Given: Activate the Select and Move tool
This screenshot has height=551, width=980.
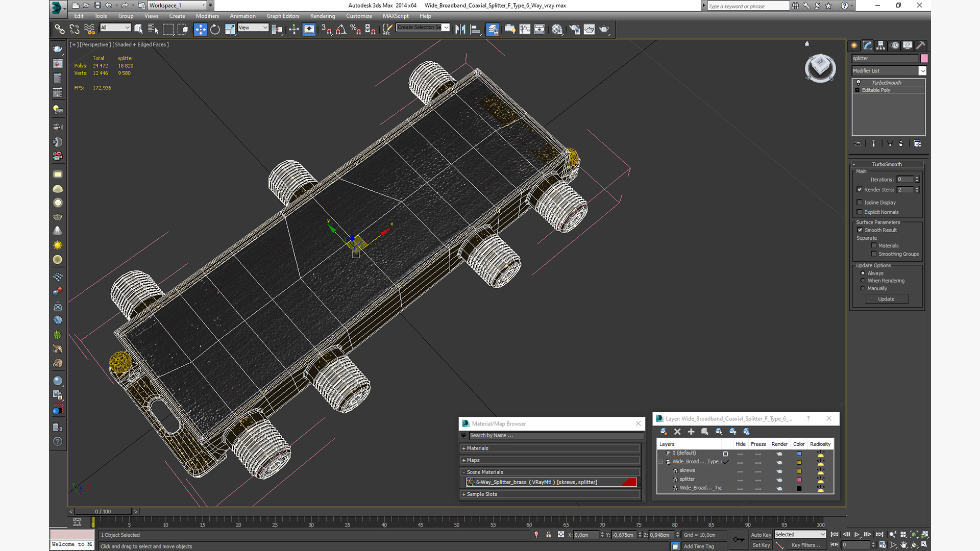Looking at the screenshot, I should 201,29.
